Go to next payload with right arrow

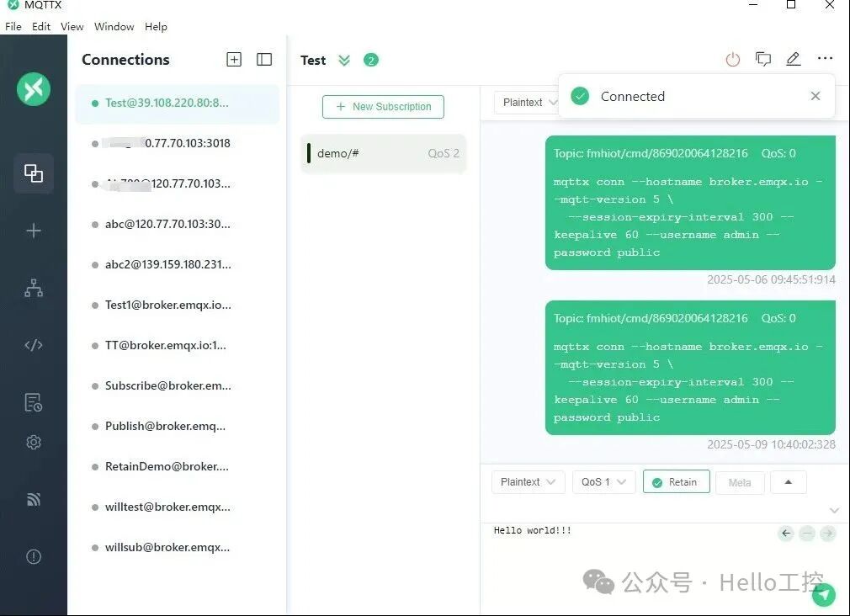tap(828, 534)
